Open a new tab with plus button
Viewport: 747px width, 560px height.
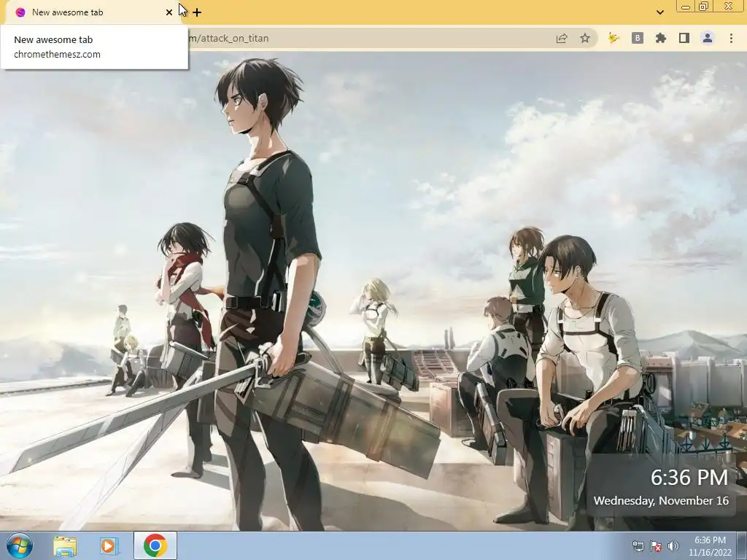(x=197, y=12)
